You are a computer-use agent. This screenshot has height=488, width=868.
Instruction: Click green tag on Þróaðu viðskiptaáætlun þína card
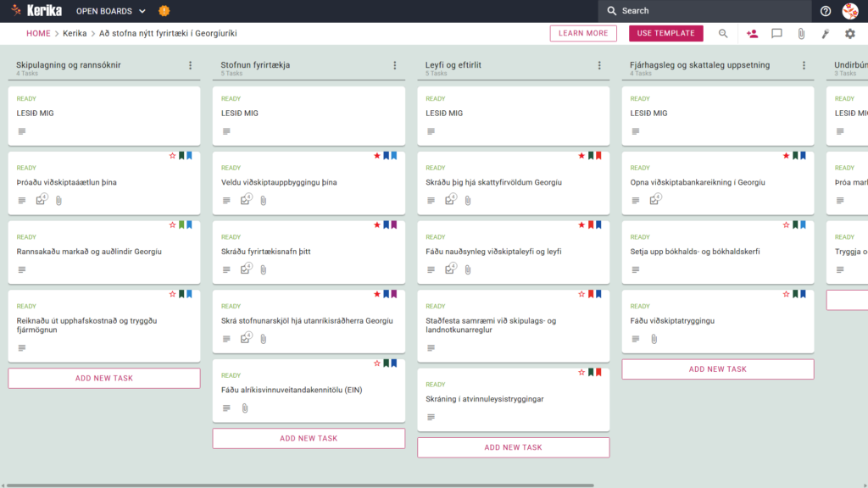tap(181, 156)
